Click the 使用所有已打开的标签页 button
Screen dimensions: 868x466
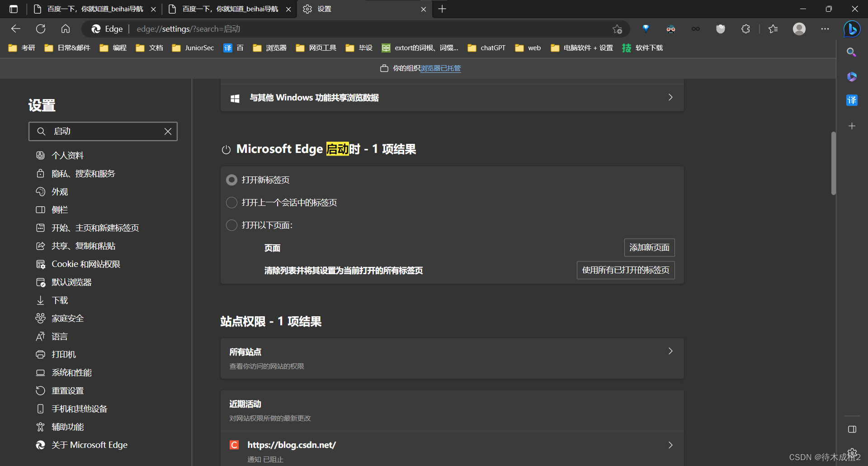[x=626, y=270]
